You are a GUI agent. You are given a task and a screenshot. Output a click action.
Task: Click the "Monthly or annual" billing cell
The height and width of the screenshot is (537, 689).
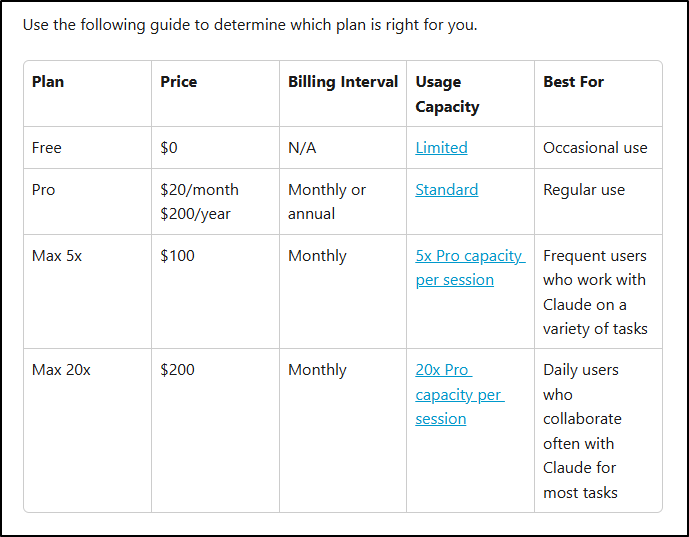coord(327,201)
